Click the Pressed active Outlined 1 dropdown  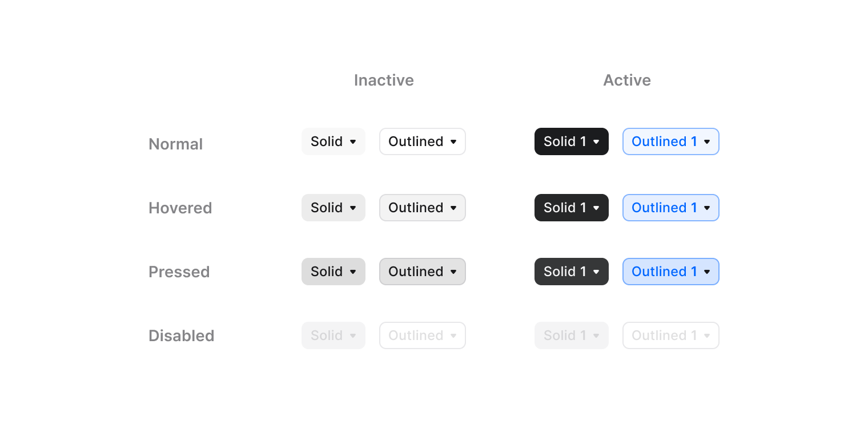tap(670, 272)
